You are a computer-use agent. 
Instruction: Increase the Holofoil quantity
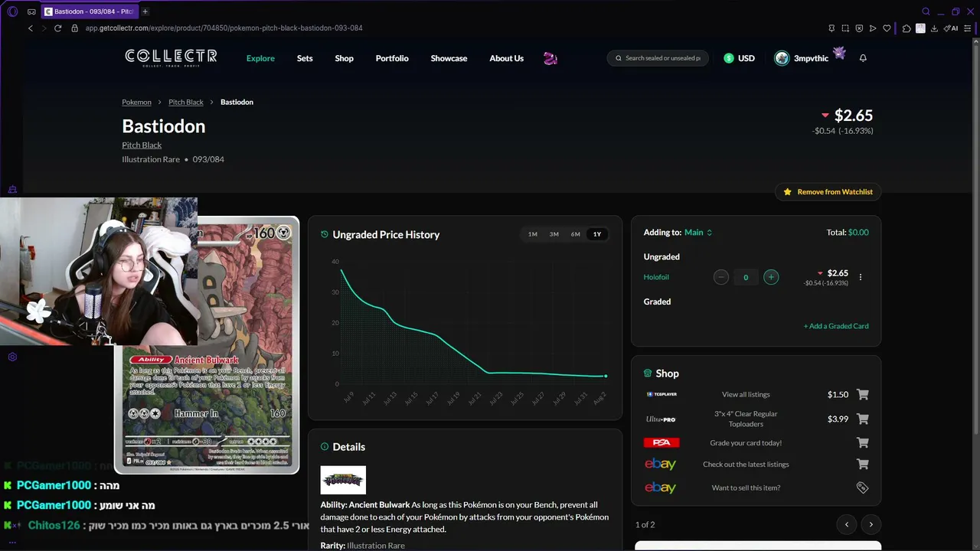click(x=771, y=277)
